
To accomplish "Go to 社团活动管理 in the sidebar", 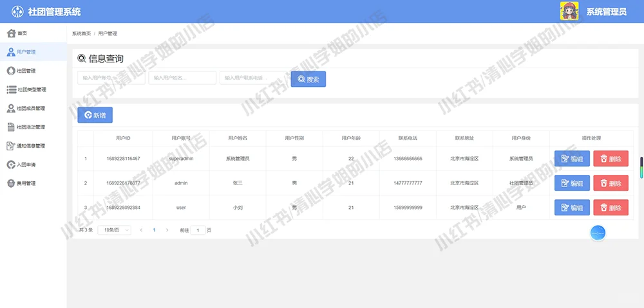I will coord(33,127).
